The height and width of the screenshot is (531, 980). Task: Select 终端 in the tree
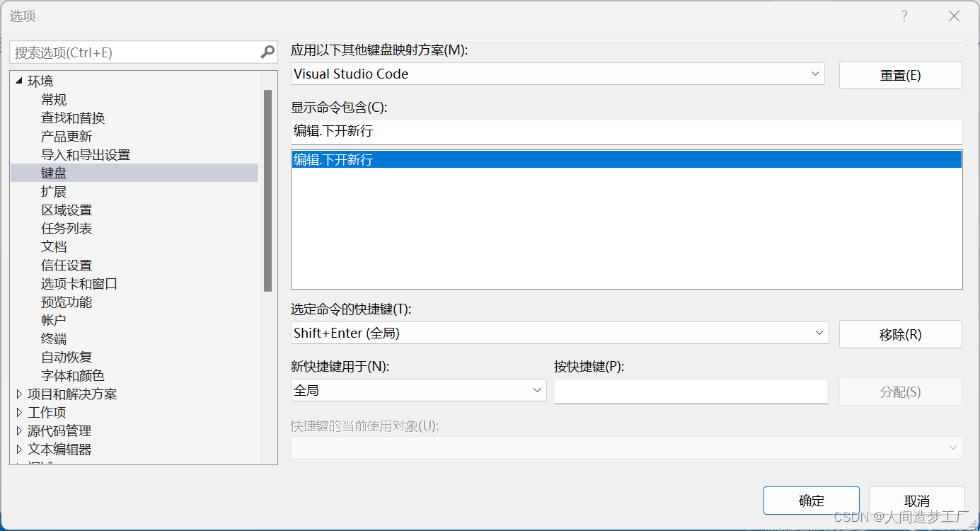point(54,339)
